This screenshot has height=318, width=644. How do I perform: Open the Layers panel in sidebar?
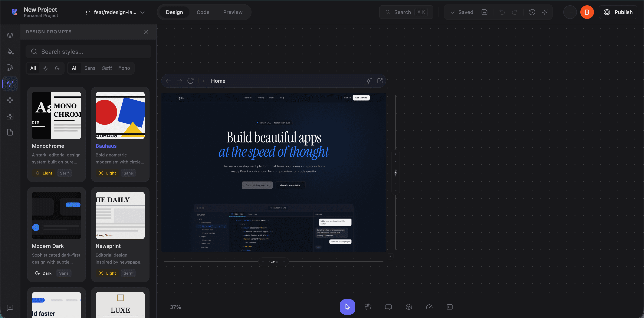point(10,35)
